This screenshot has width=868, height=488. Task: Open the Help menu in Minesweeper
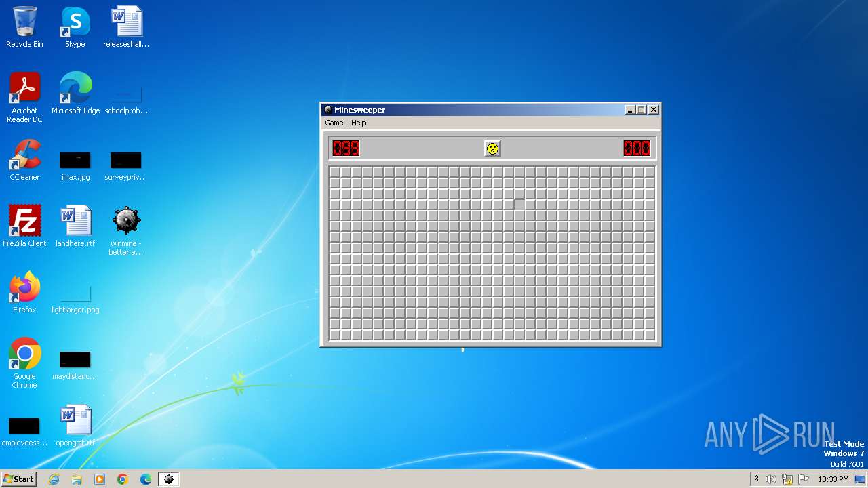tap(359, 123)
